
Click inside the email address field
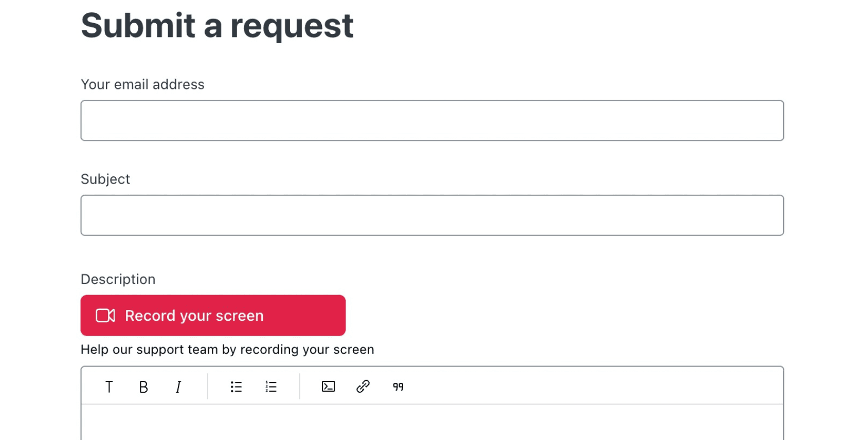pos(432,120)
